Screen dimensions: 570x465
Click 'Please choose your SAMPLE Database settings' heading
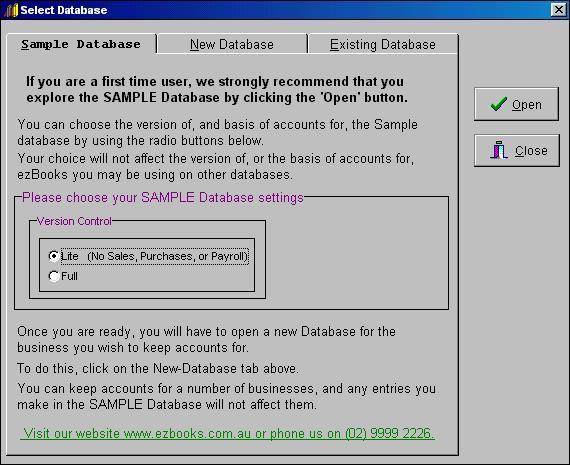click(x=162, y=197)
